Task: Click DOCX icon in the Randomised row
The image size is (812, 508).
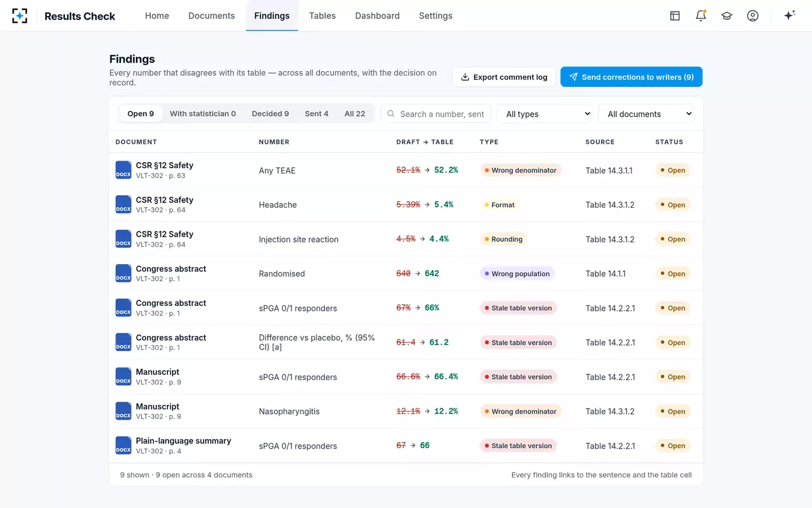Action: click(123, 274)
